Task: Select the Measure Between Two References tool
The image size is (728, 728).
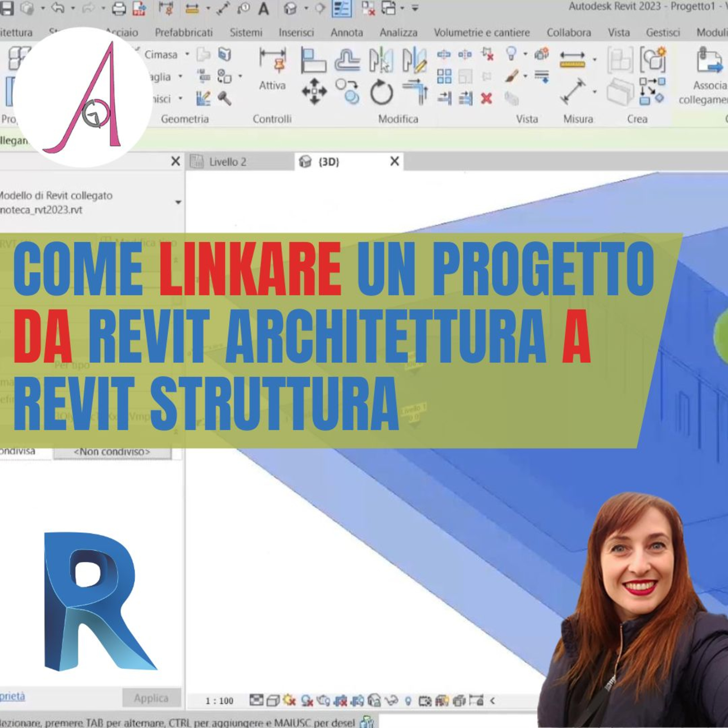Action: tap(572, 59)
